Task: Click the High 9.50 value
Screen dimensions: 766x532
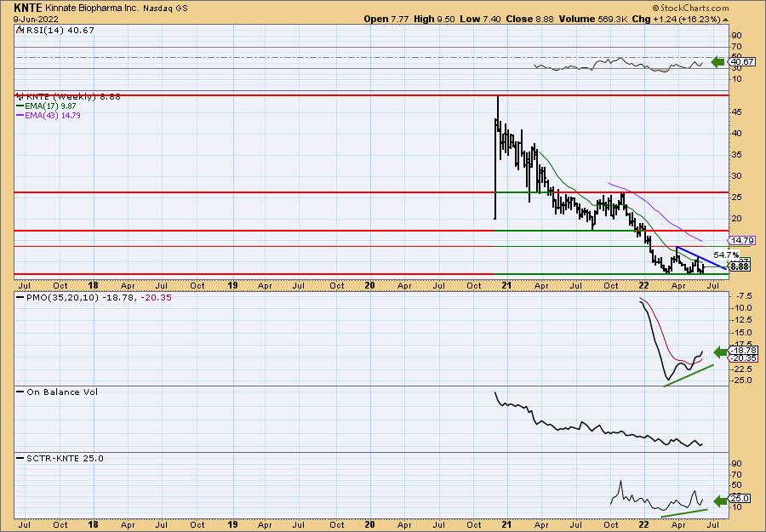Action: [434, 19]
